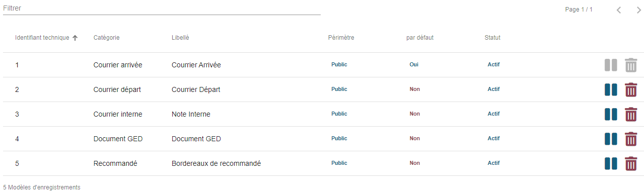Pause the Bordereaux de recommandé model
644x195 pixels.
[611, 164]
